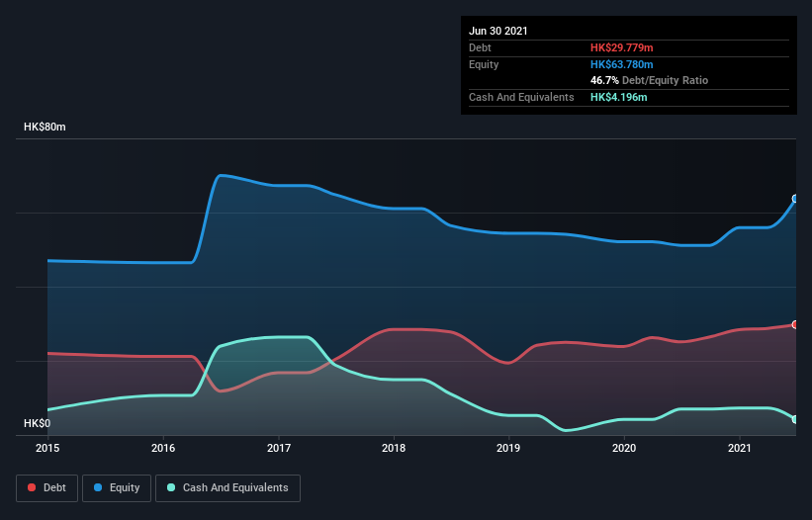This screenshot has height=520, width=812.
Task: Select the Equity data point at Jun 2021
Action: click(795, 199)
